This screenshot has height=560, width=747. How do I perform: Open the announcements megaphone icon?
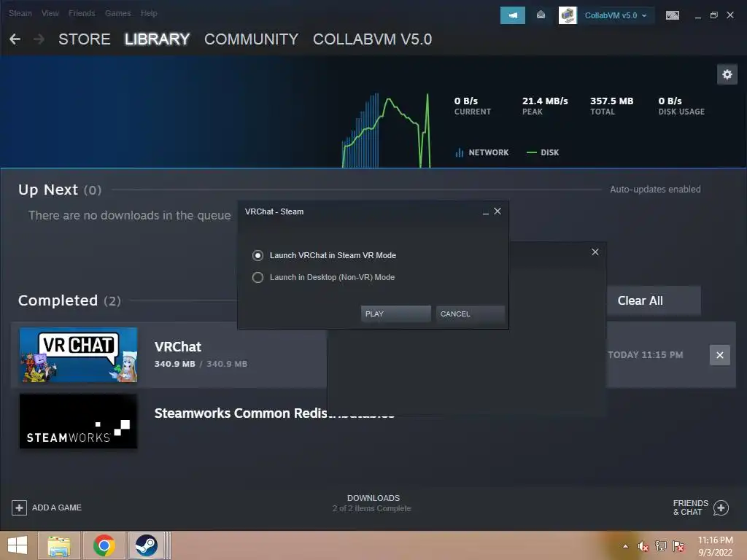[513, 15]
